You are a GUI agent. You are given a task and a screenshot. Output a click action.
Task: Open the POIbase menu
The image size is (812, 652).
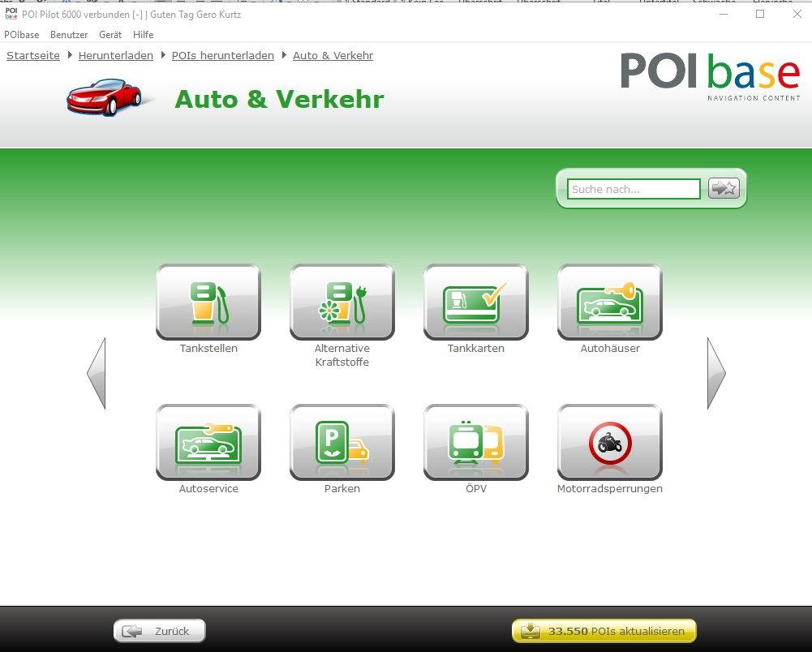pyautogui.click(x=22, y=35)
